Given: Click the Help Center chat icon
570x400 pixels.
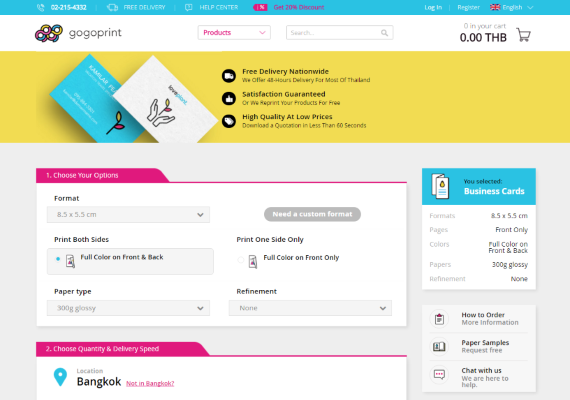Looking at the screenshot, I should (x=188, y=7).
